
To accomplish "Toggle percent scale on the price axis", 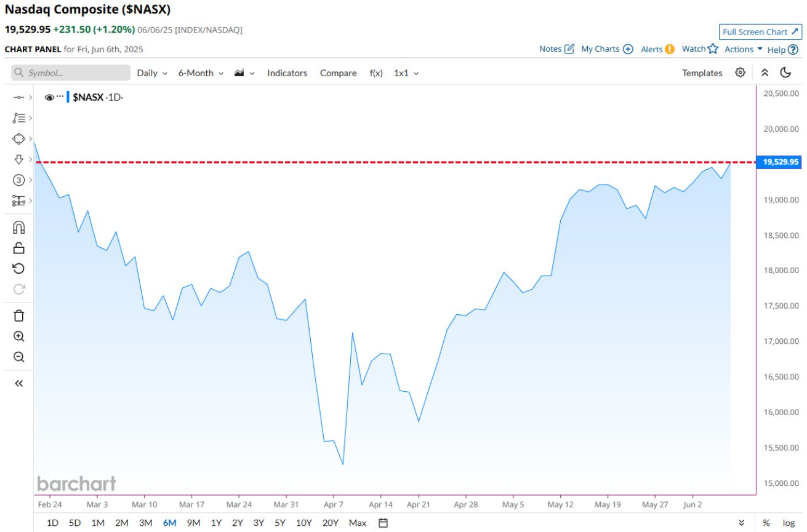I will pyautogui.click(x=766, y=523).
